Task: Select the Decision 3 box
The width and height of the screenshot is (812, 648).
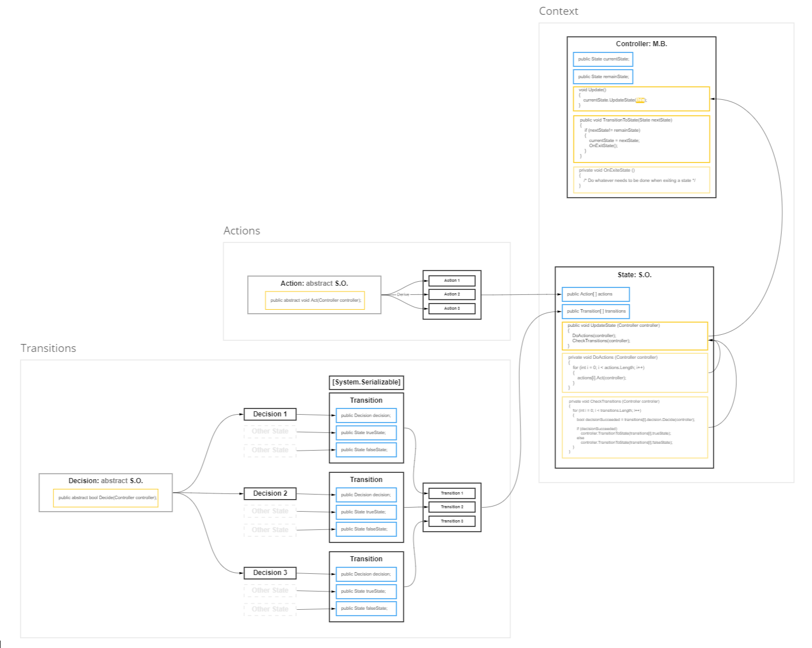Action: (x=270, y=573)
